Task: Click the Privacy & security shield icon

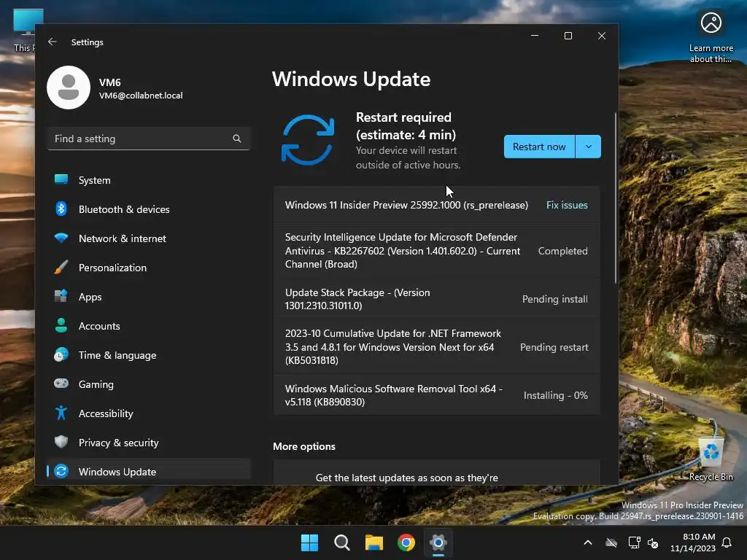Action: click(x=61, y=442)
